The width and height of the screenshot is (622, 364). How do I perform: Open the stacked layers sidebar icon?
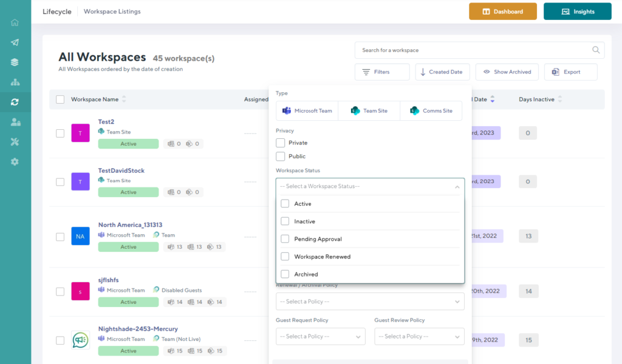(15, 61)
